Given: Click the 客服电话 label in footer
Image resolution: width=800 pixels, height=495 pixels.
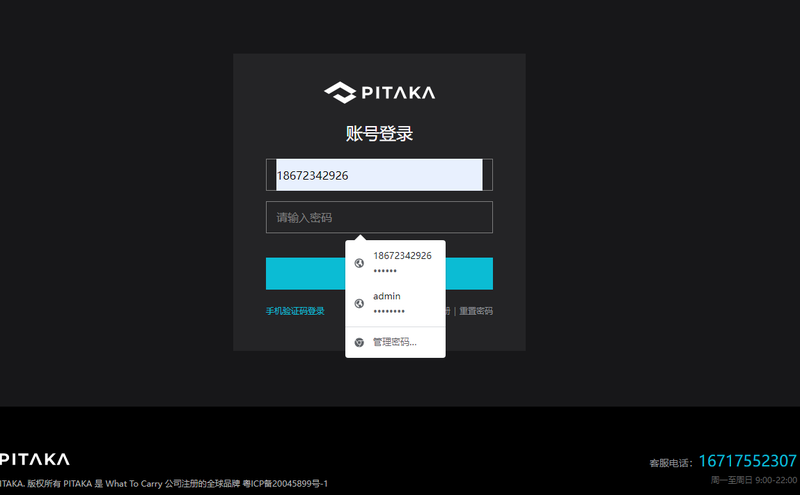Looking at the screenshot, I should point(669,463).
